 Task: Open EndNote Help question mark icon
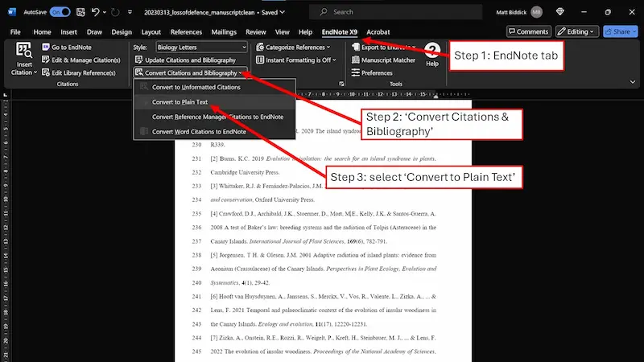(x=432, y=51)
